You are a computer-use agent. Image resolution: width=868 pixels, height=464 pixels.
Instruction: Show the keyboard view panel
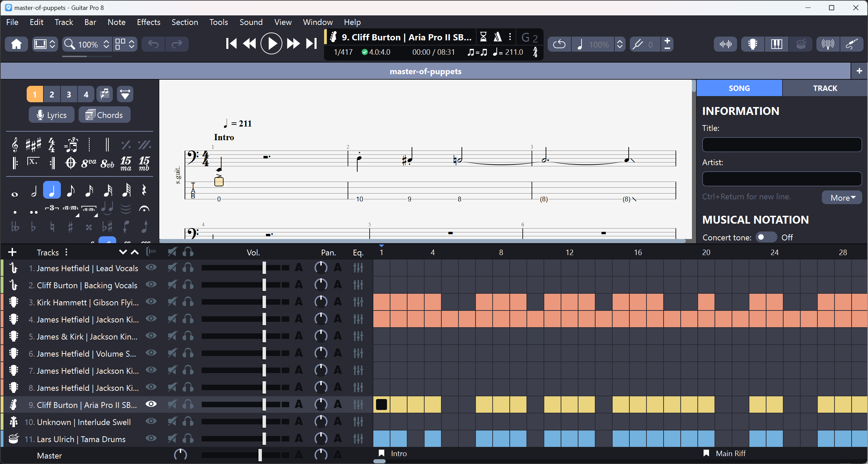pos(776,44)
